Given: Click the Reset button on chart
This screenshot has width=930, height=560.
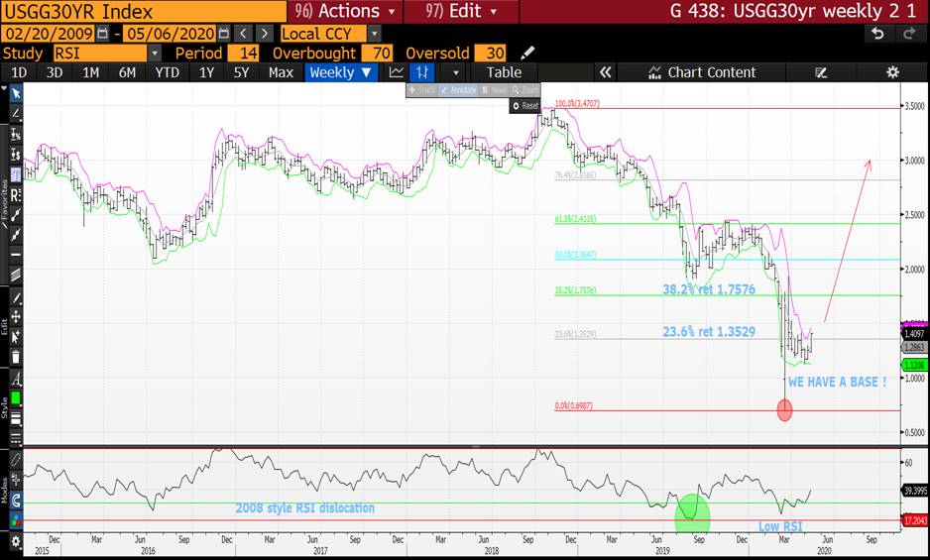Looking at the screenshot, I should pos(525,106).
